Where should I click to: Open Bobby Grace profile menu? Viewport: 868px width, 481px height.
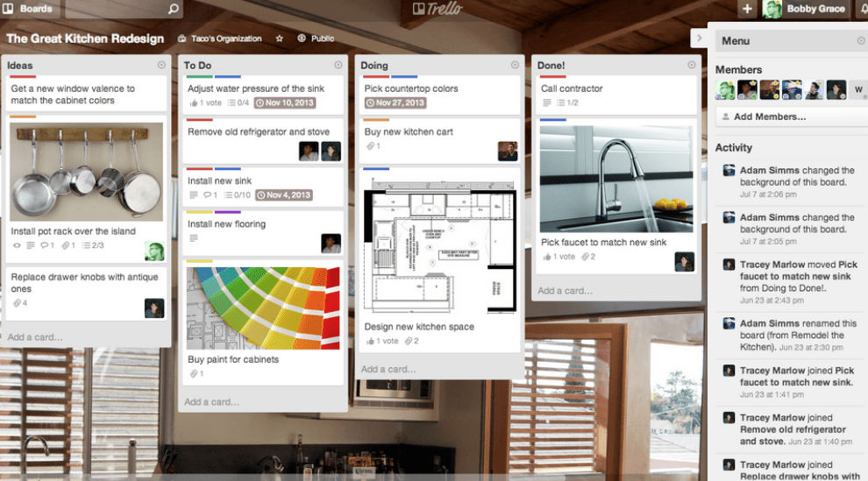pyautogui.click(x=805, y=9)
